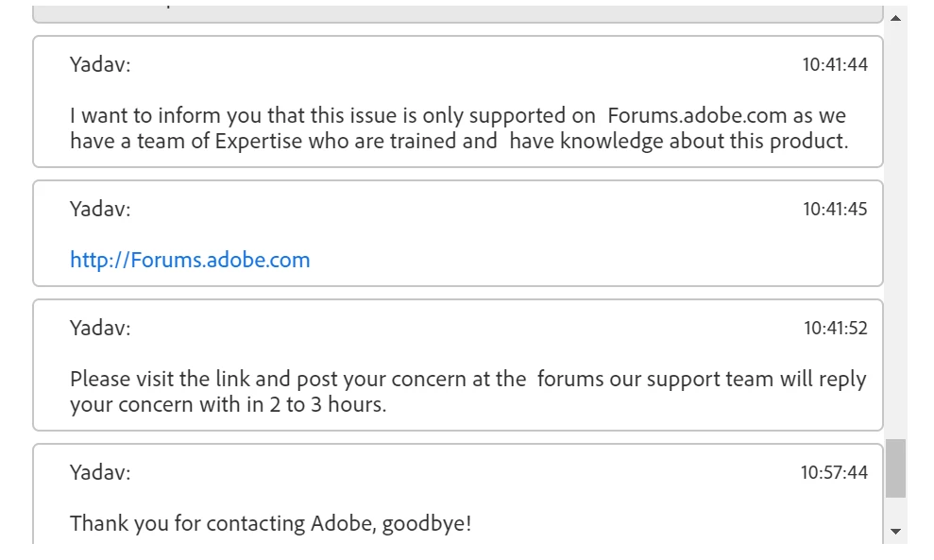This screenshot has height=560, width=934.
Task: Click the 10:41:52 timestamp
Action: coord(835,328)
